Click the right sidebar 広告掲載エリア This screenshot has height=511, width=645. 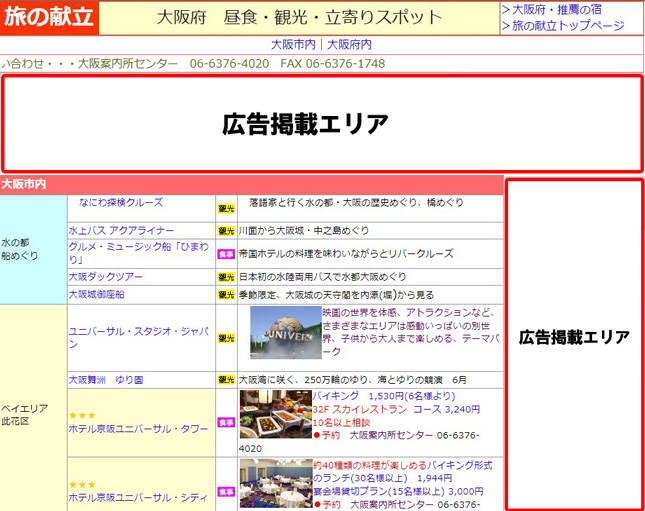[574, 344]
